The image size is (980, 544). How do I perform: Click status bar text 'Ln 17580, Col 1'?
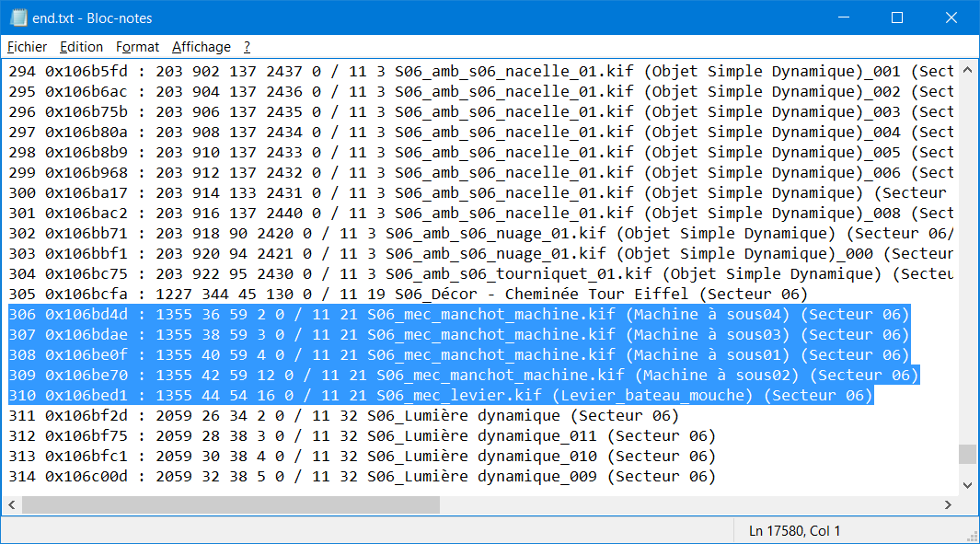[794, 531]
